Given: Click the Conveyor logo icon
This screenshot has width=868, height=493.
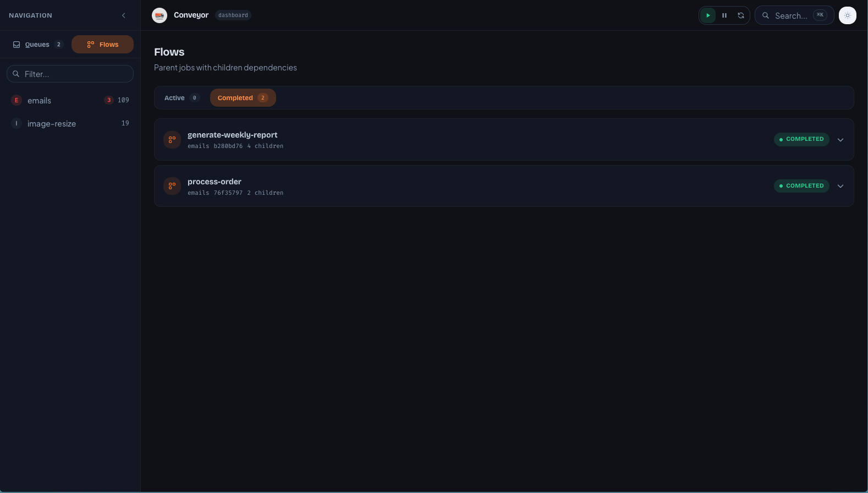Looking at the screenshot, I should [x=160, y=15].
